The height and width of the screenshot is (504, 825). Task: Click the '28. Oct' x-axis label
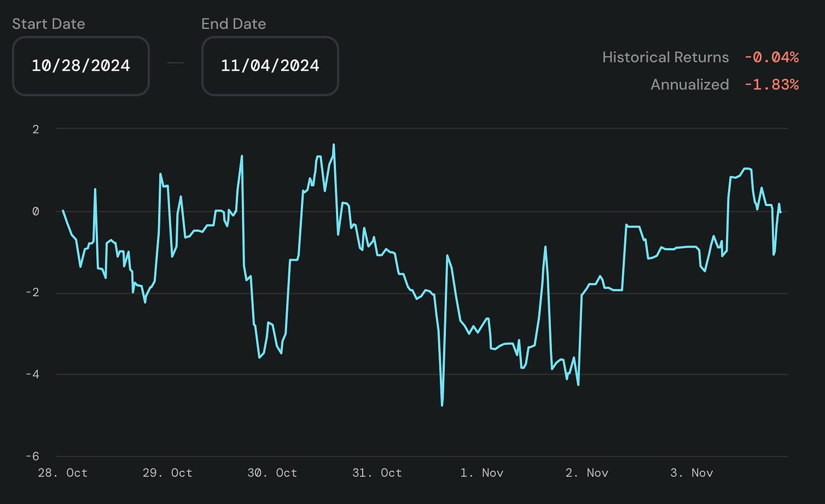click(63, 473)
